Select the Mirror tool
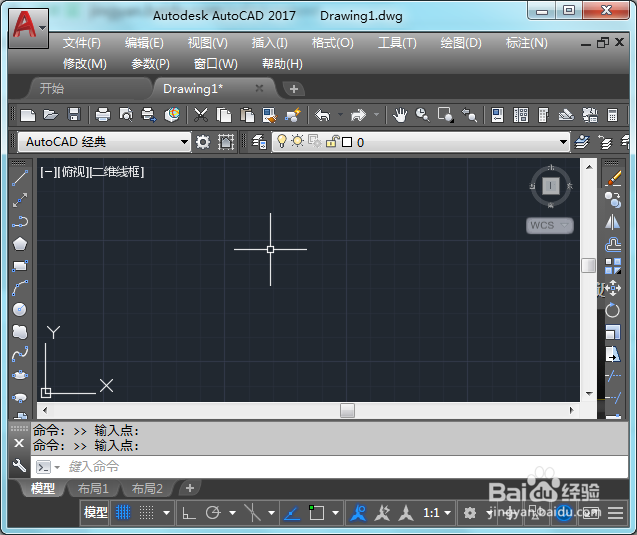637x535 pixels. 613,222
